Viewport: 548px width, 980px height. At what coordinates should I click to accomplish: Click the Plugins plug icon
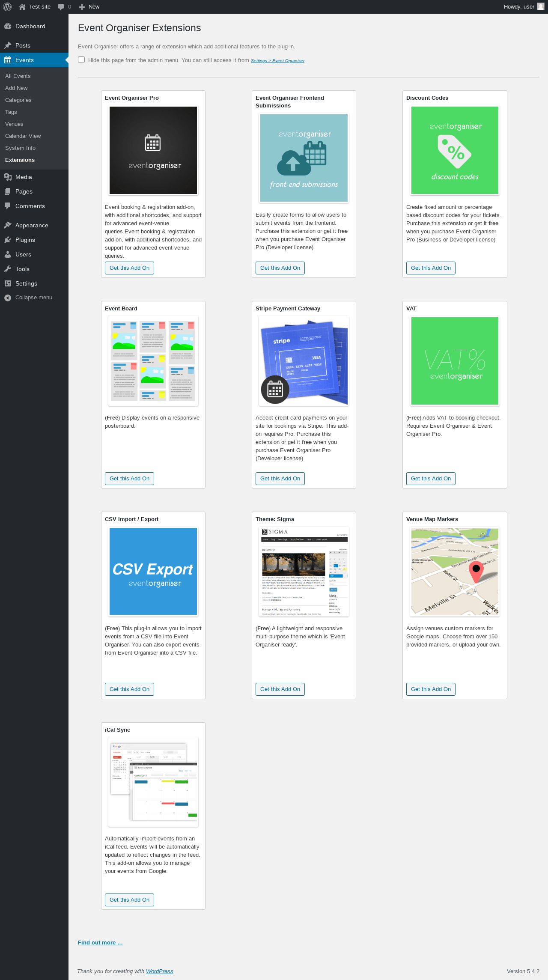pyautogui.click(x=8, y=240)
